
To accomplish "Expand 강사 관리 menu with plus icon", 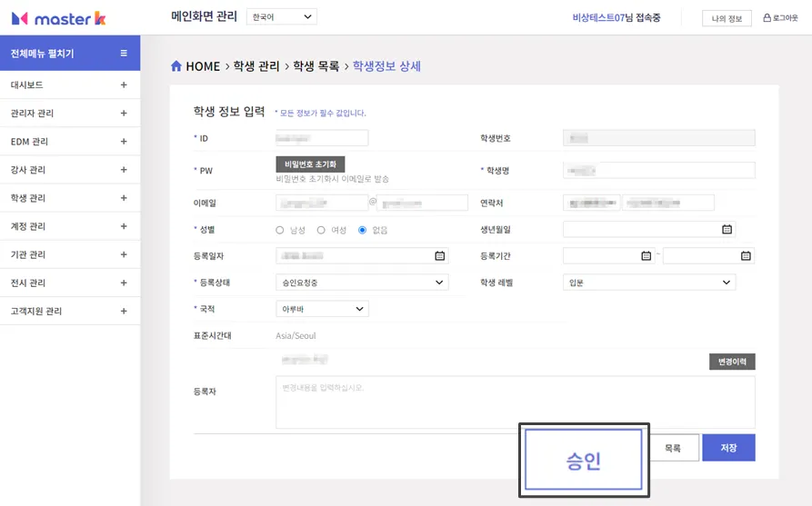I will pyautogui.click(x=124, y=170).
